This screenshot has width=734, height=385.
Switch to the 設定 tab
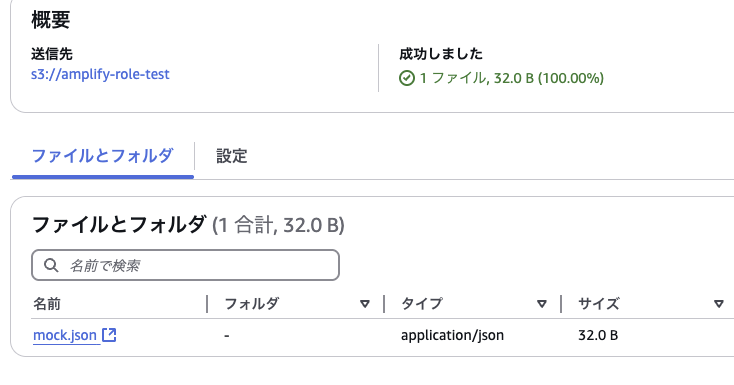(232, 156)
